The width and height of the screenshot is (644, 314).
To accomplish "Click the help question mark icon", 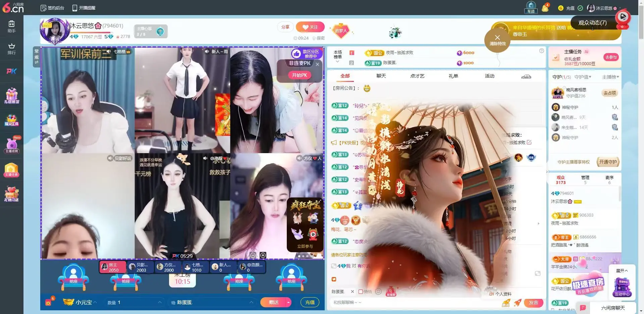I will pos(541,51).
